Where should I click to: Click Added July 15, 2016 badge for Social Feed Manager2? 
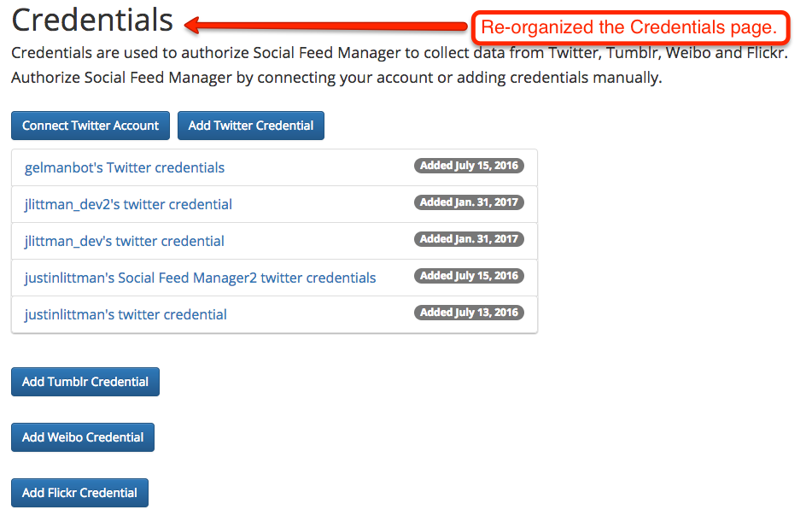[x=469, y=276]
